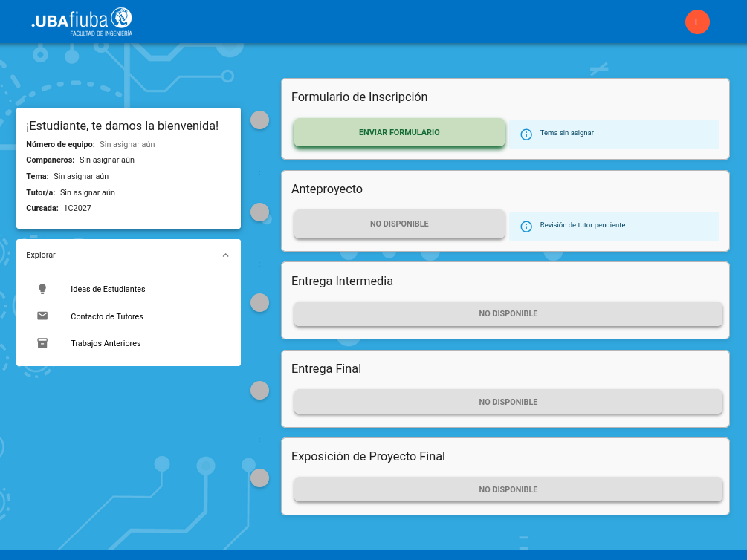
Task: Click the lightbulb icon for student ideas
Action: 42,289
